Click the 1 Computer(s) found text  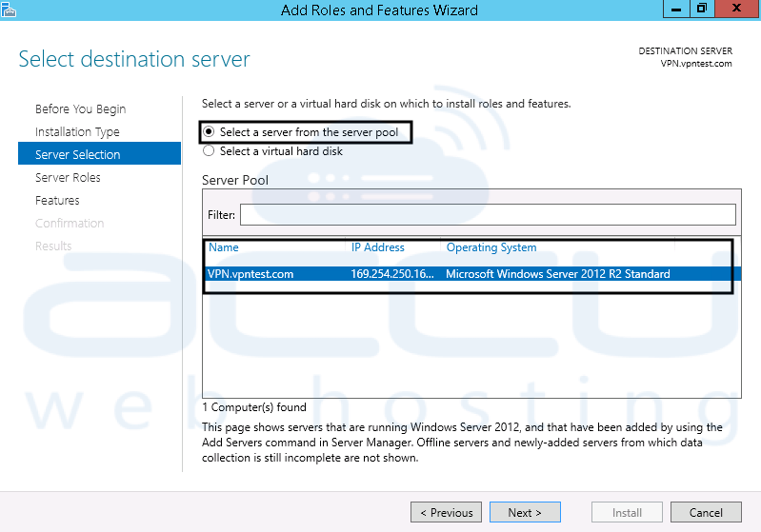254,407
